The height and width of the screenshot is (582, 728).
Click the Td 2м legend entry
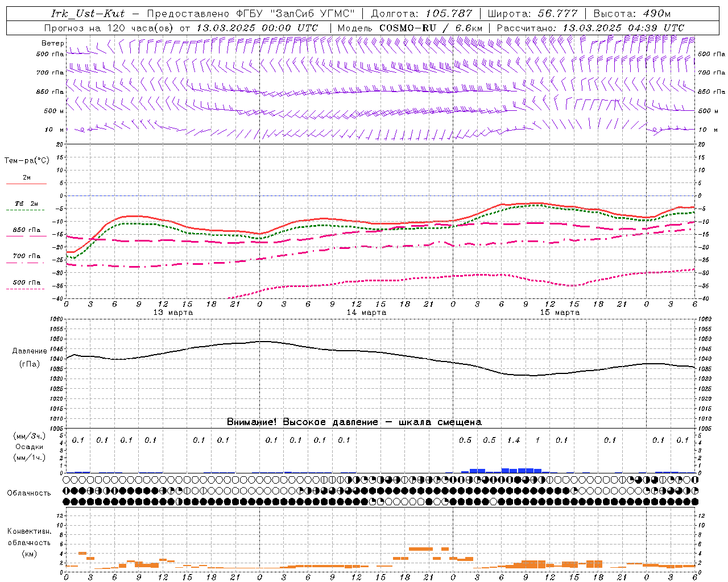coord(27,203)
